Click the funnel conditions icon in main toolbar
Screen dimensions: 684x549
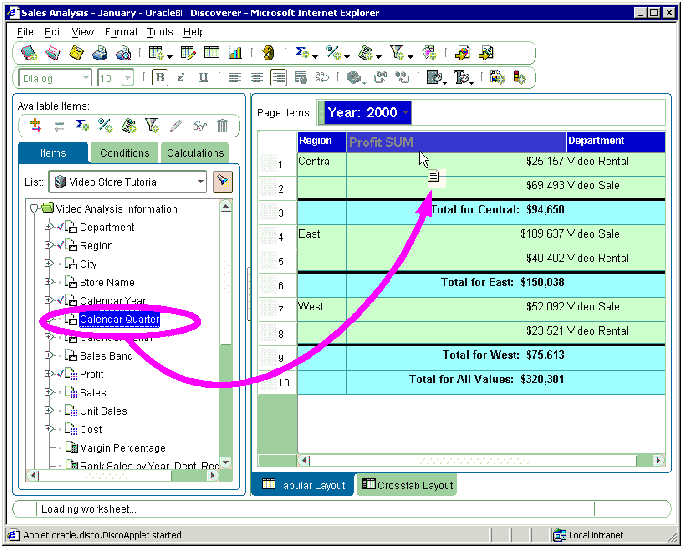tap(397, 53)
